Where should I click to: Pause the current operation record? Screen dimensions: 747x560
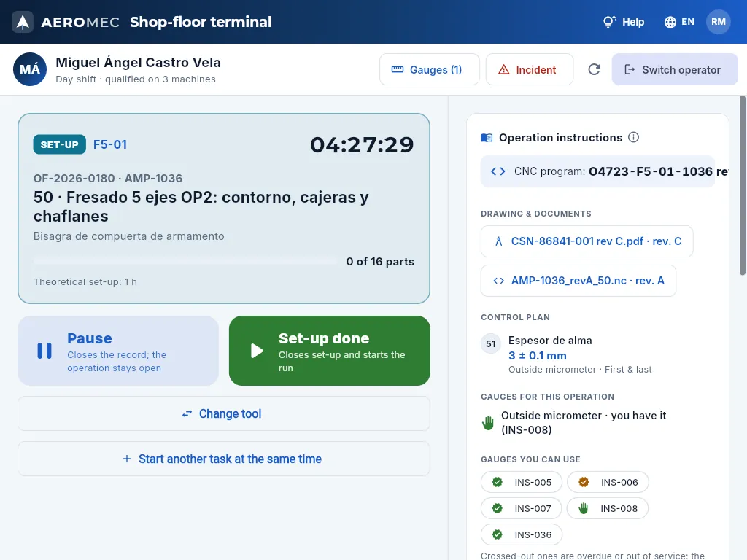point(118,351)
